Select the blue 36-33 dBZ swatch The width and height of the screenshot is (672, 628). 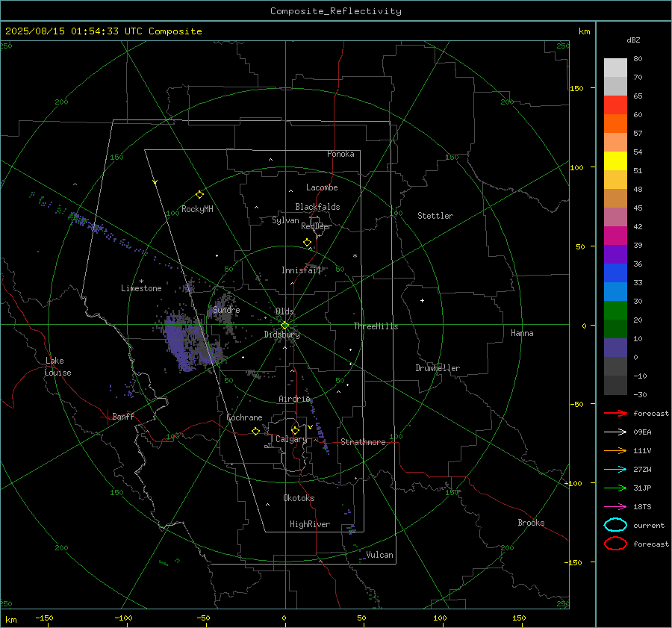(615, 273)
